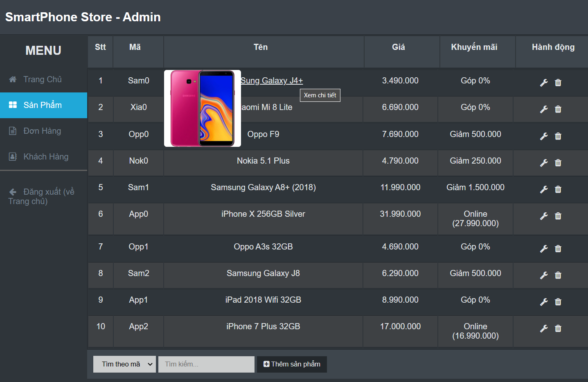Delete Samsung Galaxy J8 trash icon
Image resolution: width=588 pixels, height=382 pixels.
[558, 275]
